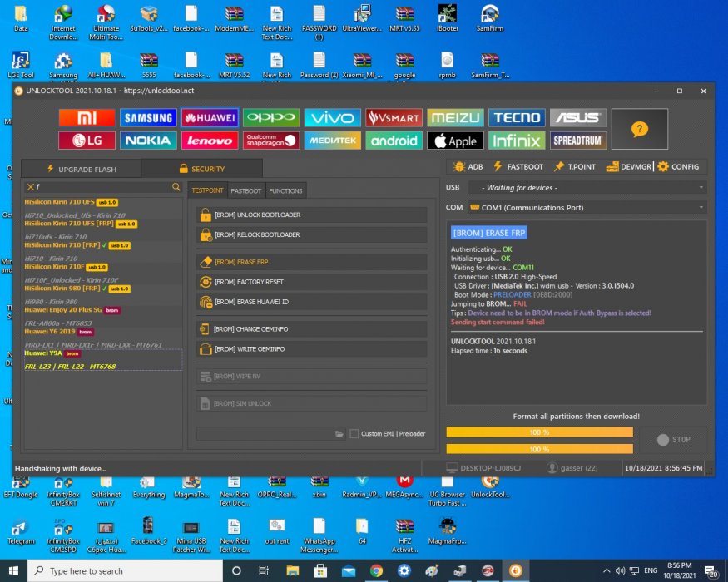Show the T.POINT testpoint guide
Image resolution: width=728 pixels, height=582 pixels.
point(574,166)
